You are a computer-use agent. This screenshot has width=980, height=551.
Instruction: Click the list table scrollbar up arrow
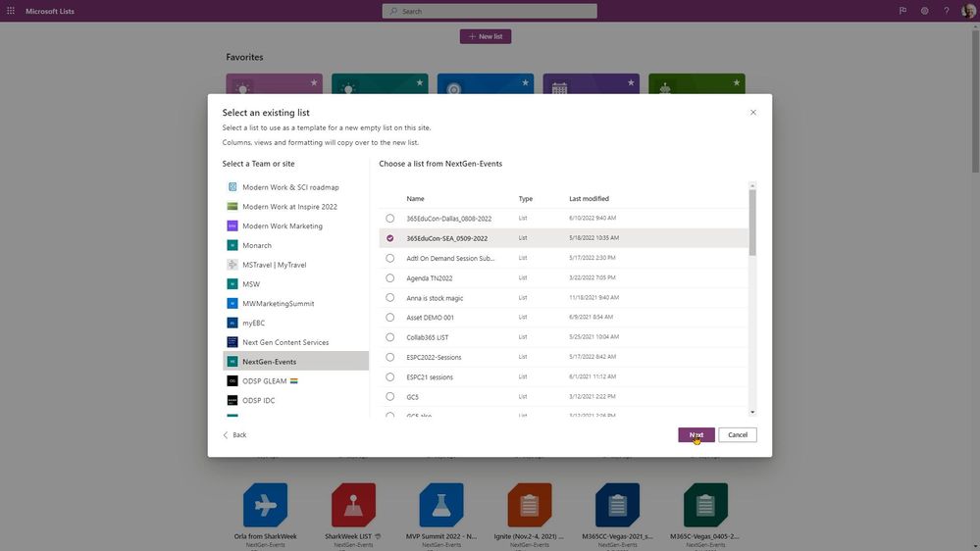(752, 185)
